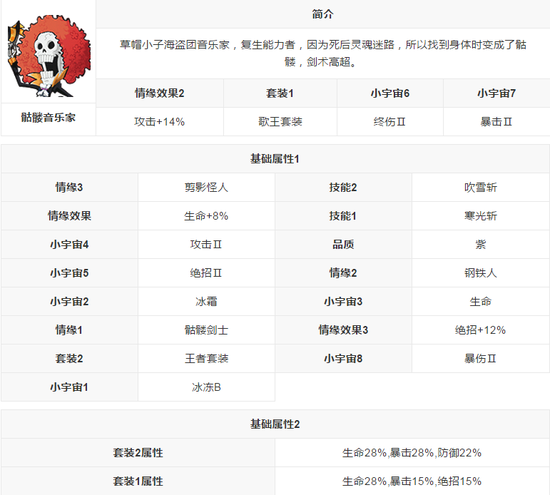Click the 钢铁人 cell
Screen dimensions: 550x495
coord(481,273)
